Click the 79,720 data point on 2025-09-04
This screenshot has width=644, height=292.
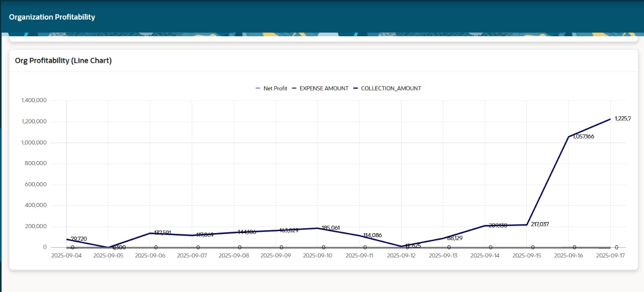click(x=66, y=239)
